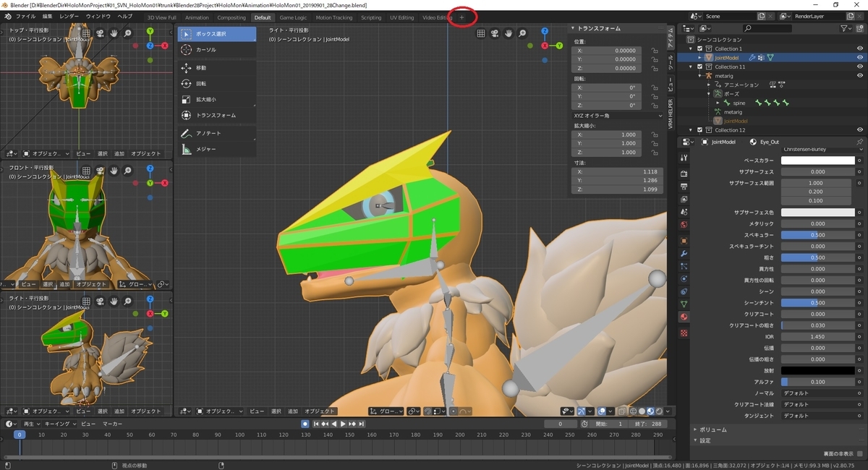
Task: Select the ボックス選択 box select tool
Action: coord(217,34)
